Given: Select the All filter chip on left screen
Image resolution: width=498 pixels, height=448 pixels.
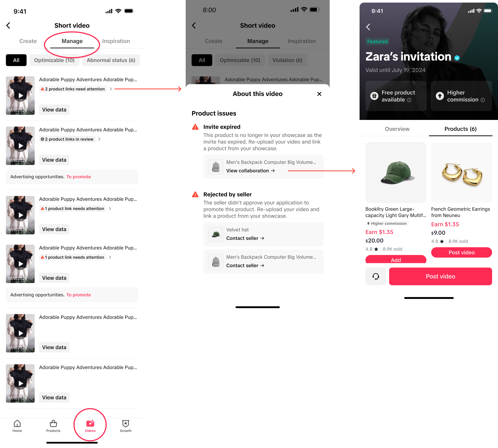Looking at the screenshot, I should 16,60.
